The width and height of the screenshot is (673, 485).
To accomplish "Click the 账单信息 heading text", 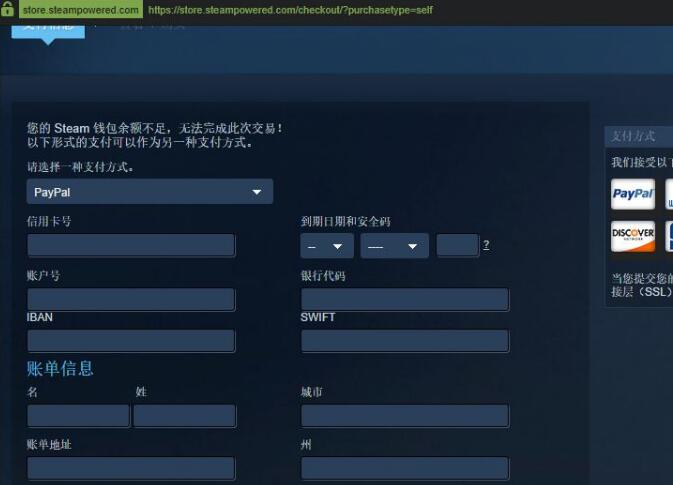I will [60, 369].
